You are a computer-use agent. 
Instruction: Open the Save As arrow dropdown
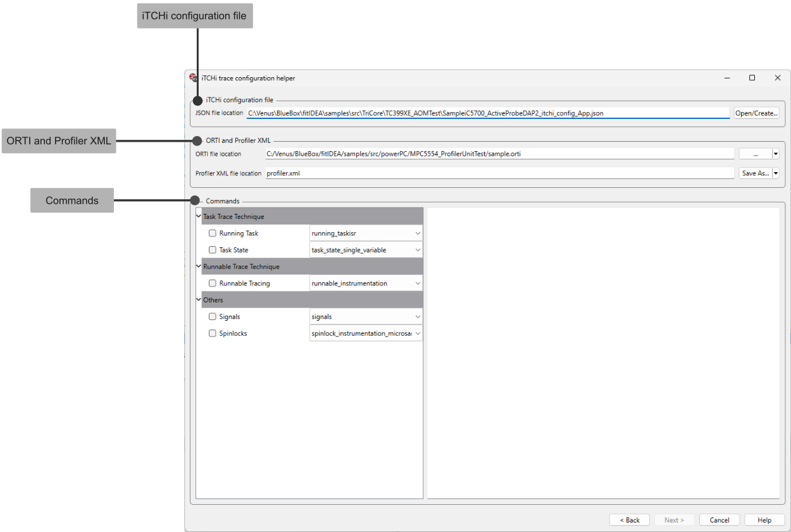pyautogui.click(x=775, y=173)
